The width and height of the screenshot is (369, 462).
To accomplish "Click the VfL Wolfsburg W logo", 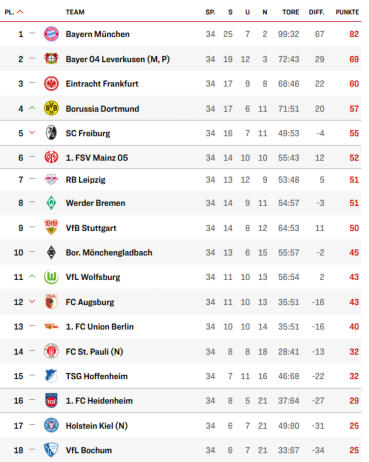I will (x=51, y=277).
